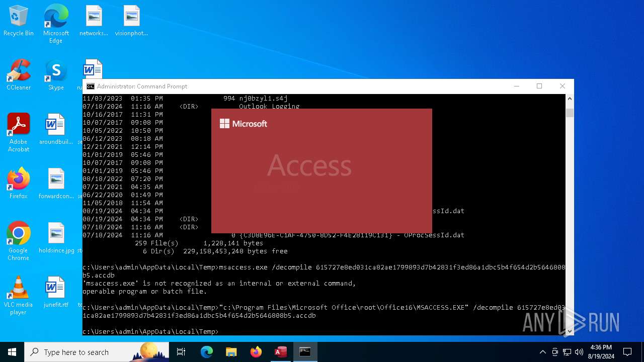Select junefit.rtf document on desktop
This screenshot has width=644, height=362.
56,292
